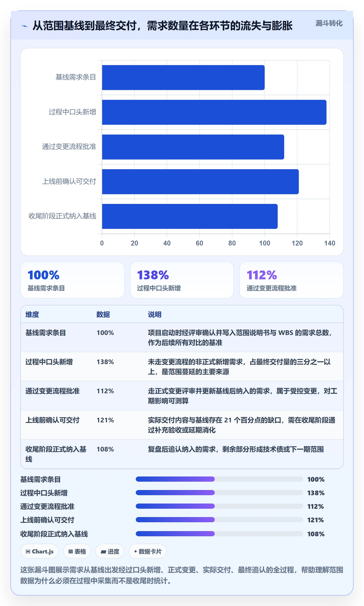Click the footer paragraph starting 这张漏斗图展示
This screenshot has width=364, height=606.
pyautogui.click(x=182, y=575)
